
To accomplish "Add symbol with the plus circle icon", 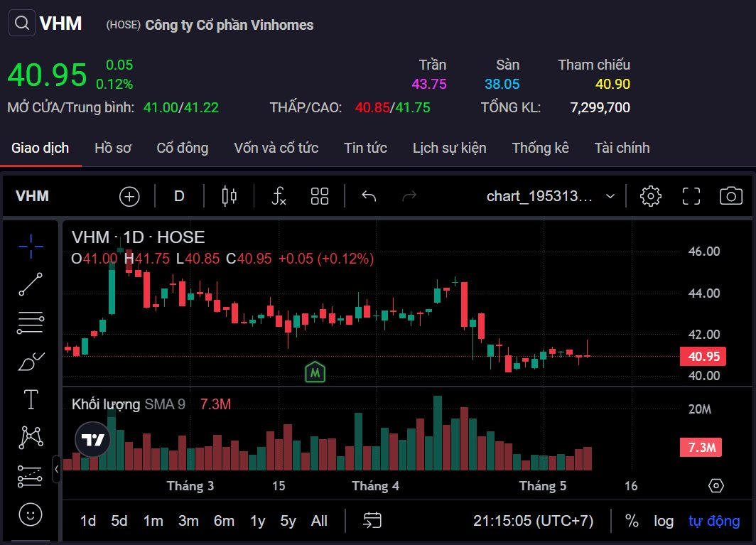I will pos(129,196).
